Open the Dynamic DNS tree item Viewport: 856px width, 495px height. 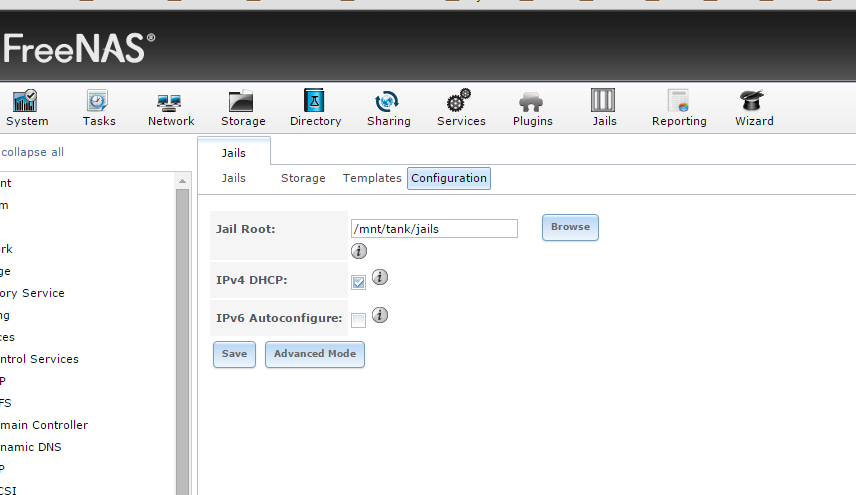(x=31, y=447)
